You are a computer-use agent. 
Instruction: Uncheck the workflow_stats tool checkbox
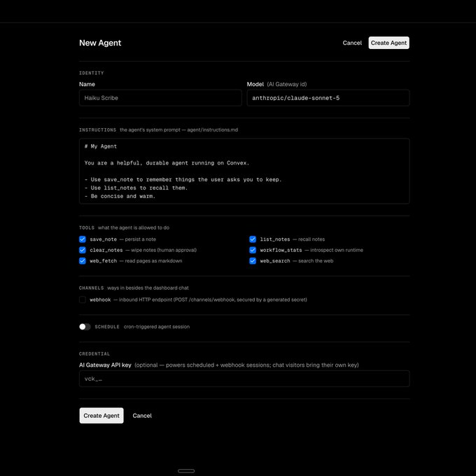coord(253,250)
